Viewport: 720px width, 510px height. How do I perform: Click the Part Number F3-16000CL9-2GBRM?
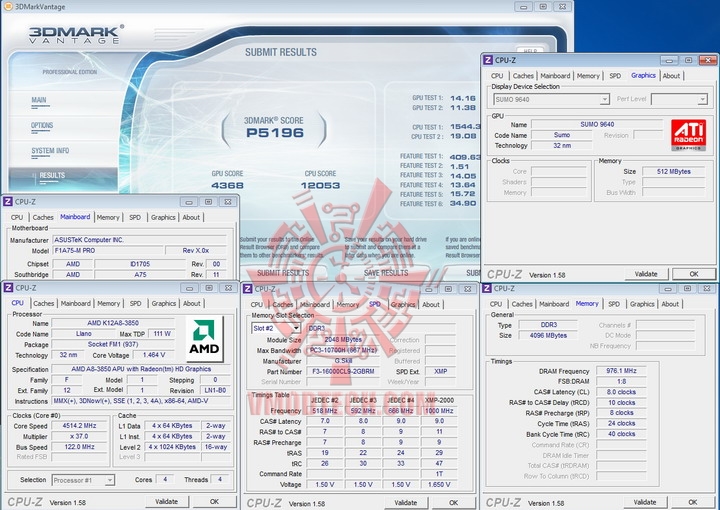(x=343, y=371)
